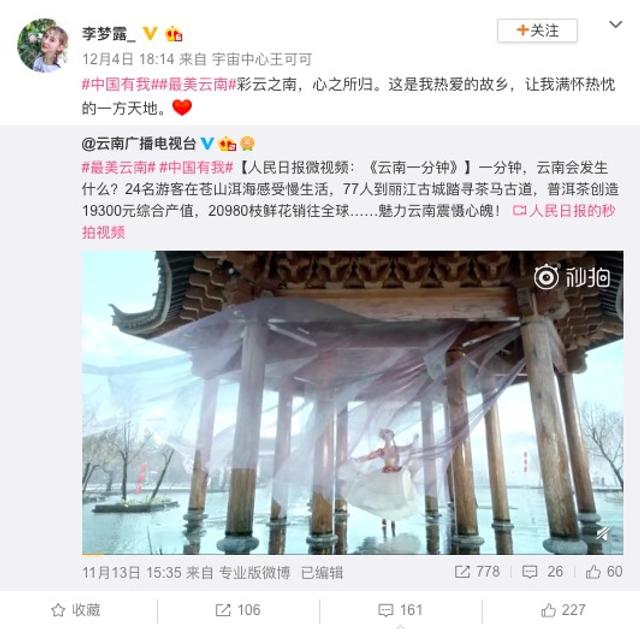Like the original post with 60 likes
This screenshot has width=640, height=629.
(x=604, y=571)
